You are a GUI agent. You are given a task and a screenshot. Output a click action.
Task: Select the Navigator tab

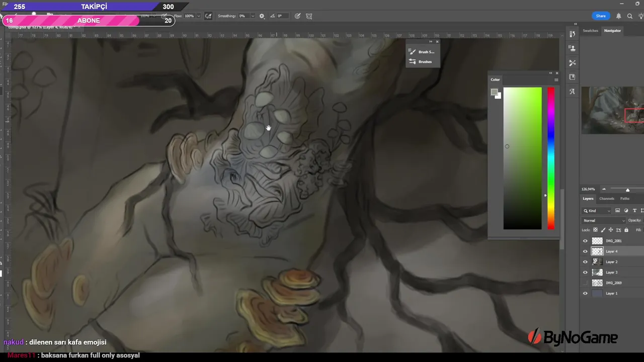612,31
